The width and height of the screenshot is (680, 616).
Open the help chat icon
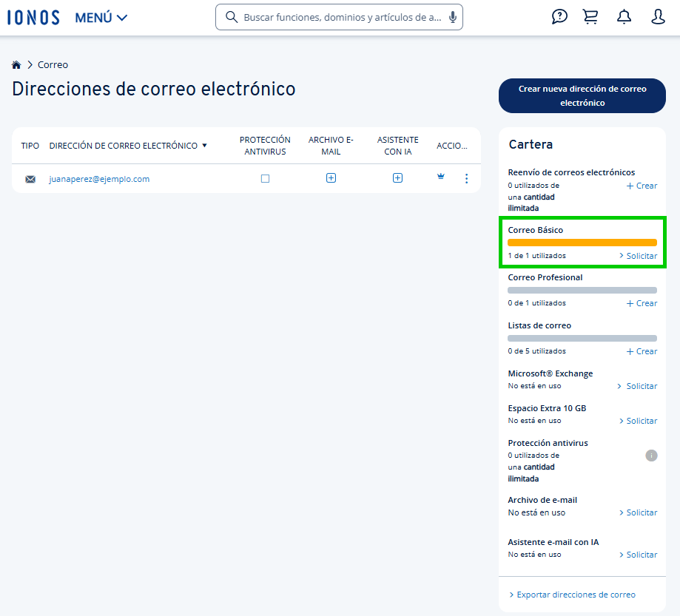(559, 16)
